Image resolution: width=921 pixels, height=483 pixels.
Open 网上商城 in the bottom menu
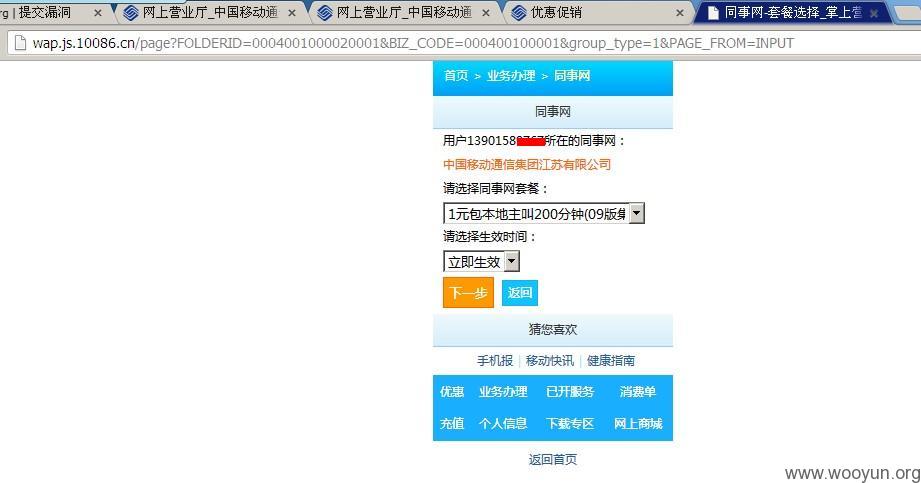[x=638, y=423]
